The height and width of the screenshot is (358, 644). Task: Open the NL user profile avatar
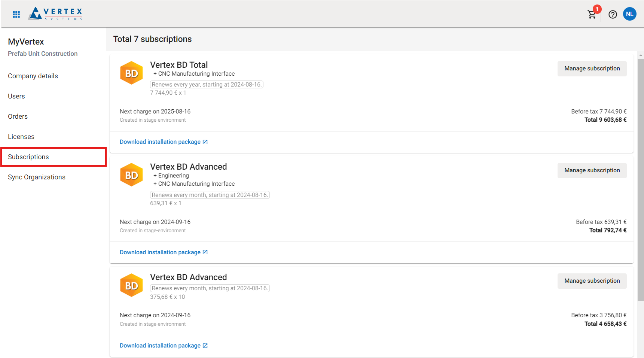coord(629,14)
